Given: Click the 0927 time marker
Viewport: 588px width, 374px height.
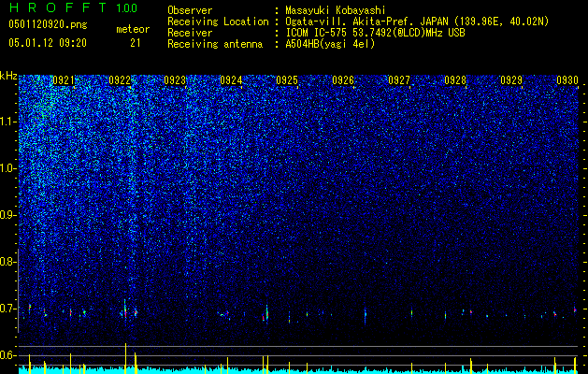Looking at the screenshot, I should pos(399,80).
